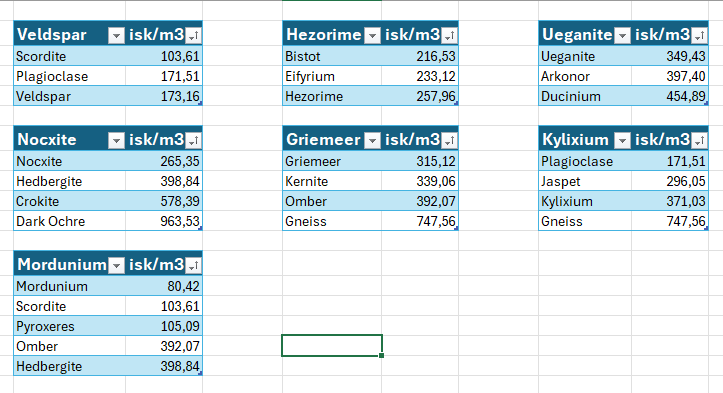Select the Omber cell in the Mordunium table
This screenshot has width=723, height=393.
click(x=70, y=346)
